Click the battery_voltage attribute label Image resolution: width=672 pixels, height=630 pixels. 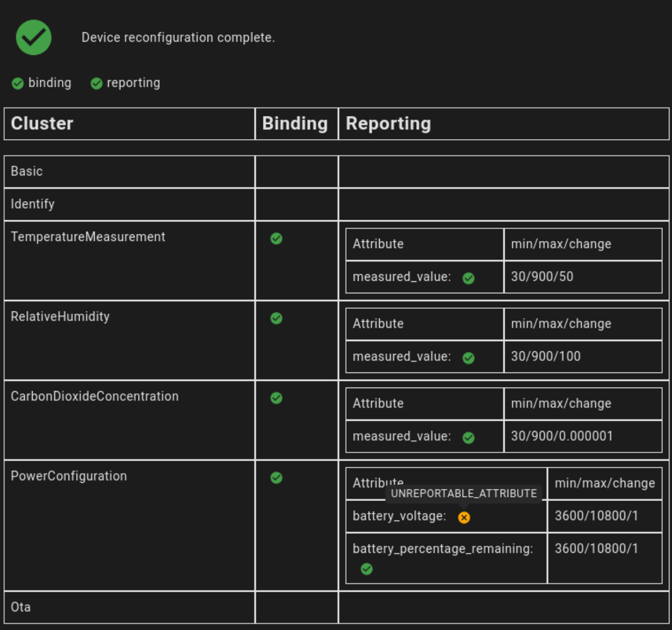pos(399,516)
